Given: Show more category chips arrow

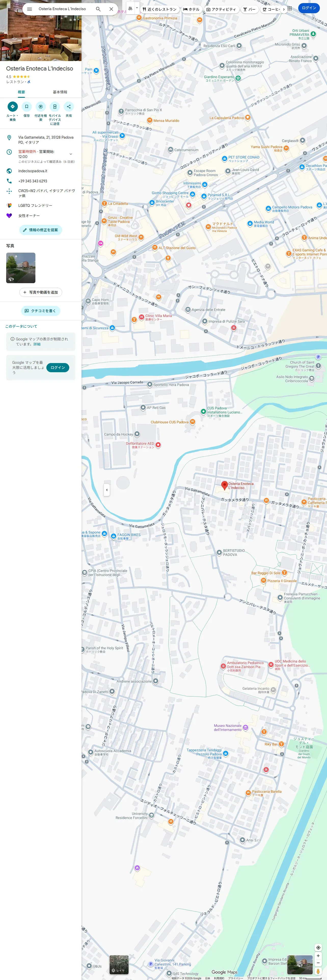Looking at the screenshot, I should pos(284,9).
